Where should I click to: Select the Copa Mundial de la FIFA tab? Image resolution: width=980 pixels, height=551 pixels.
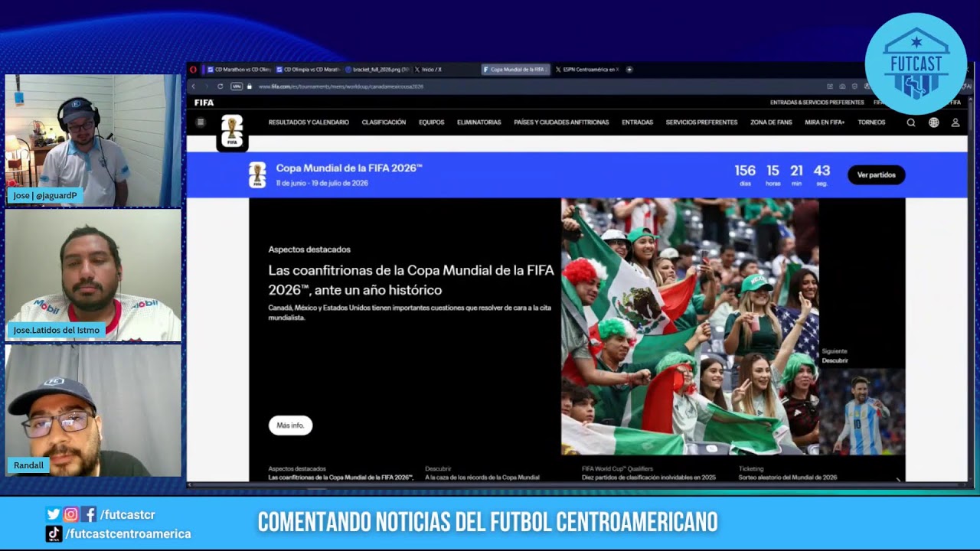(515, 70)
